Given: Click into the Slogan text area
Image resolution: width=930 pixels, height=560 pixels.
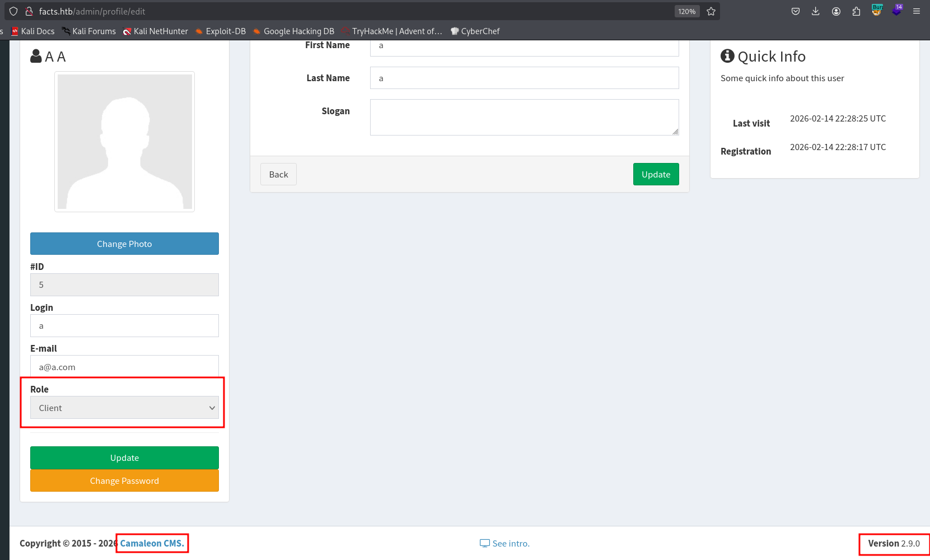Looking at the screenshot, I should (524, 117).
